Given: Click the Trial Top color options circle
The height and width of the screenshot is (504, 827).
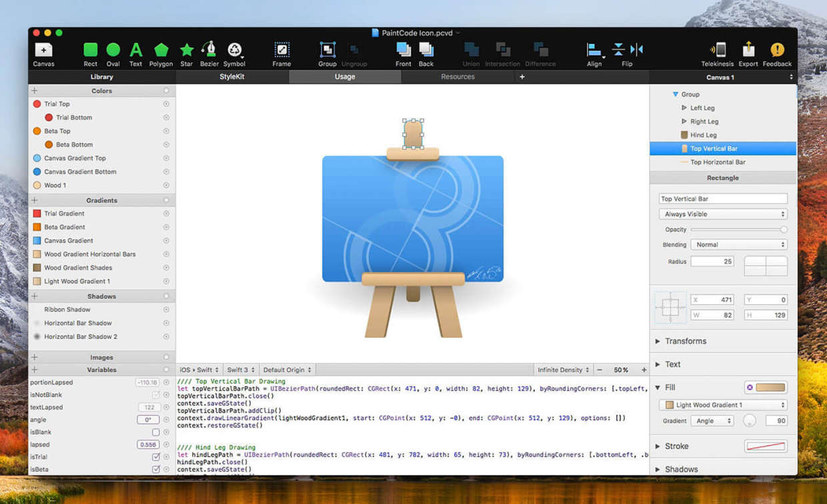Looking at the screenshot, I should click(166, 104).
